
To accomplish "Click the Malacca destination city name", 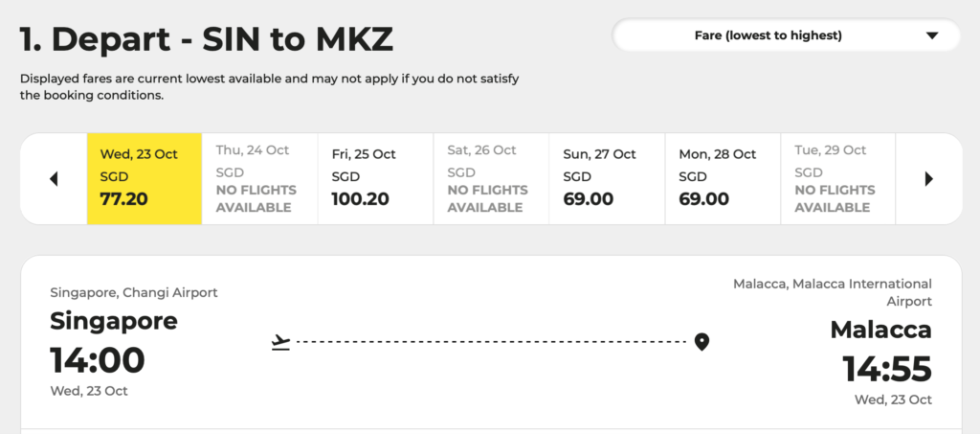I will click(x=881, y=330).
